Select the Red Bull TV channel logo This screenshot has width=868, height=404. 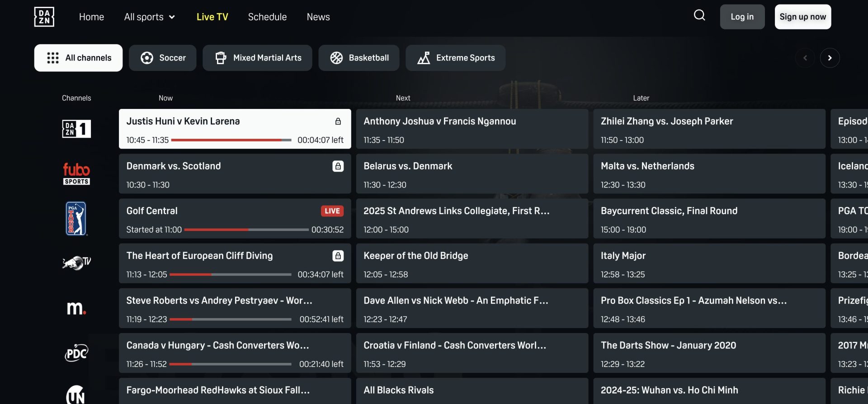tap(76, 263)
